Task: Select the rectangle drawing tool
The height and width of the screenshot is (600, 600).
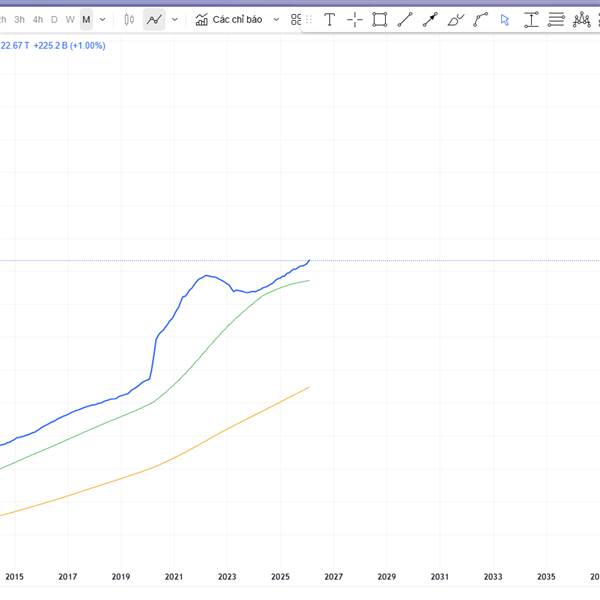Action: (380, 19)
